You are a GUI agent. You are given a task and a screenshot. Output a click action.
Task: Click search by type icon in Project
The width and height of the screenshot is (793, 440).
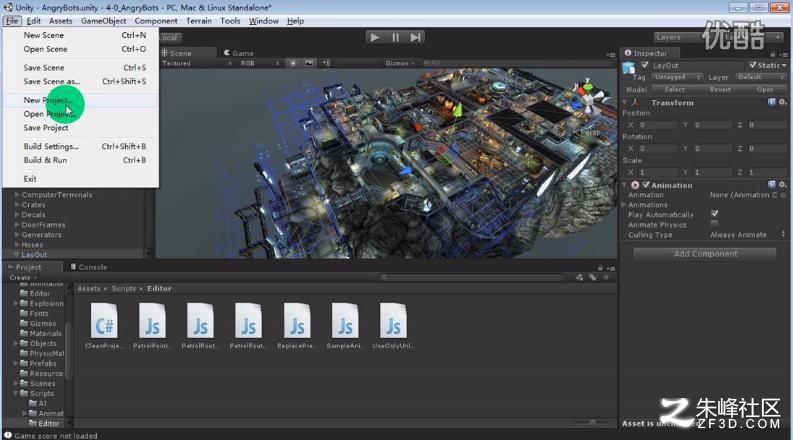tap(580, 277)
